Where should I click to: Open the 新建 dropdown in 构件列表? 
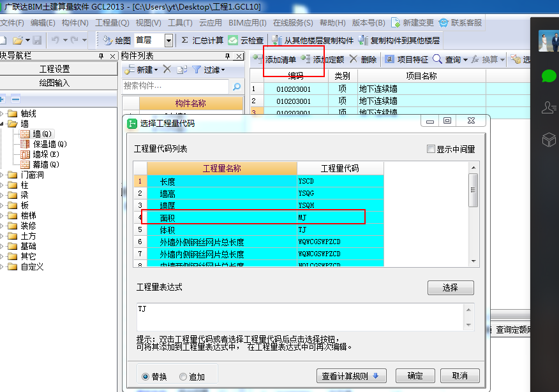click(x=156, y=69)
